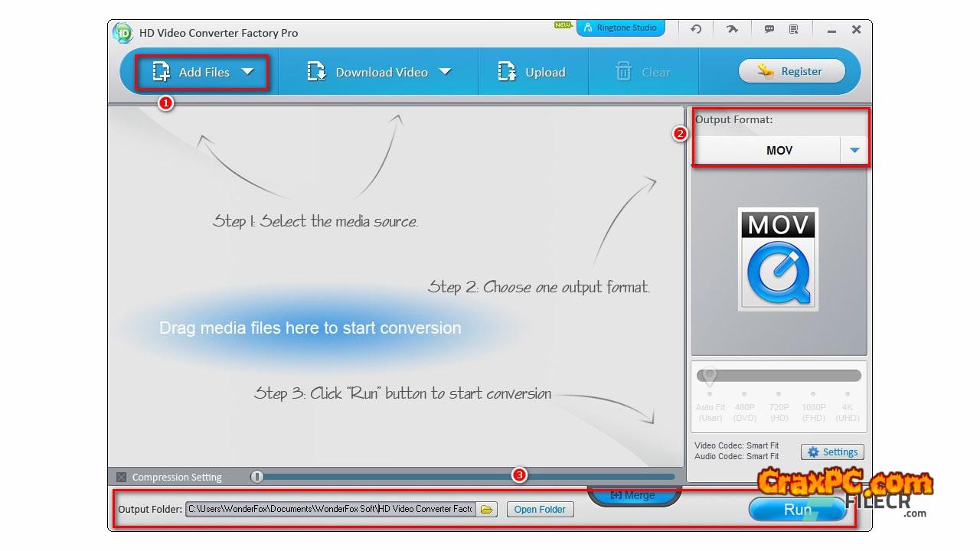
Task: Click the compression slider handle
Action: click(x=257, y=477)
